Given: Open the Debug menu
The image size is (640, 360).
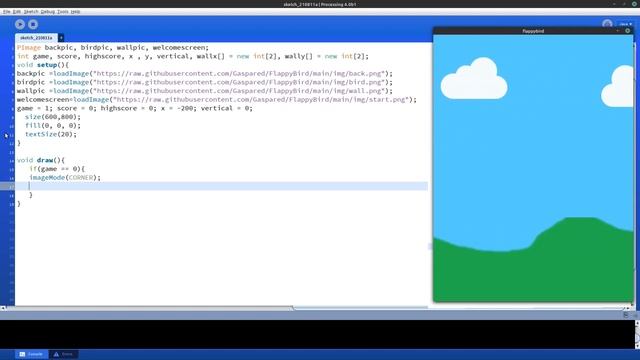Looking at the screenshot, I should click(x=48, y=11).
